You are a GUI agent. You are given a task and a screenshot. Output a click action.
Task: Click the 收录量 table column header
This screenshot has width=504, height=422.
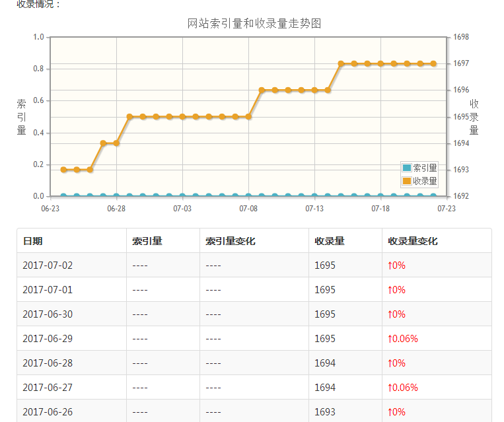click(x=330, y=241)
